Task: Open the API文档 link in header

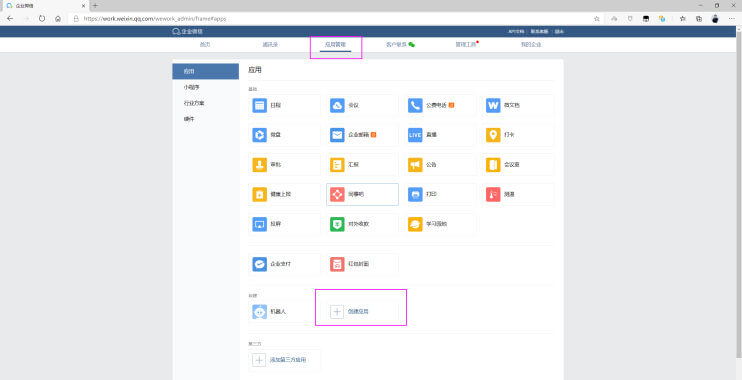Action: tap(516, 32)
